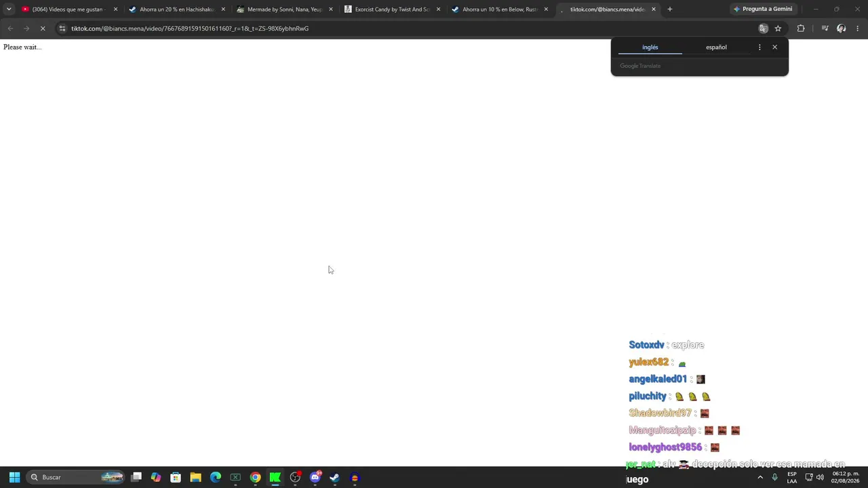The width and height of the screenshot is (868, 488).
Task: Click the browser forward arrow
Action: tap(26, 28)
